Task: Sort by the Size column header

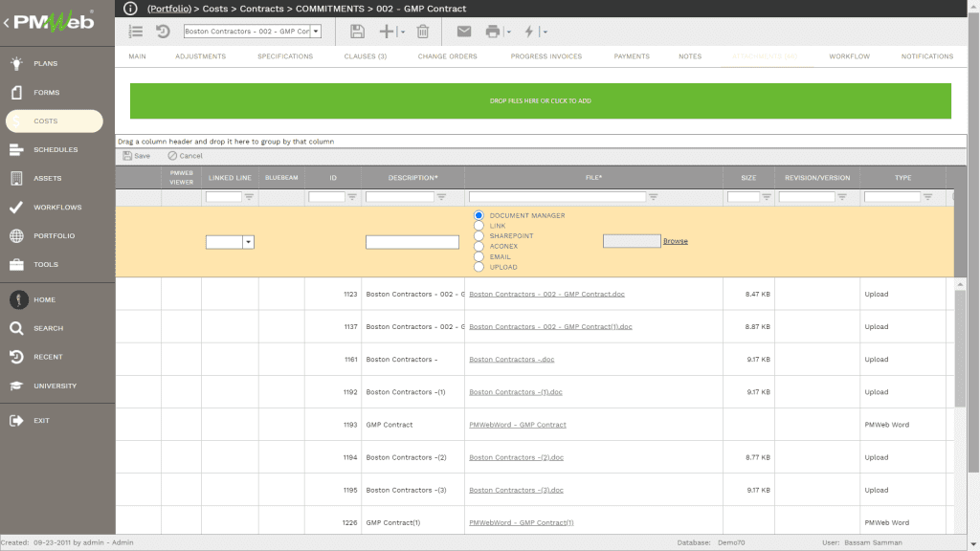Action: coord(748,178)
